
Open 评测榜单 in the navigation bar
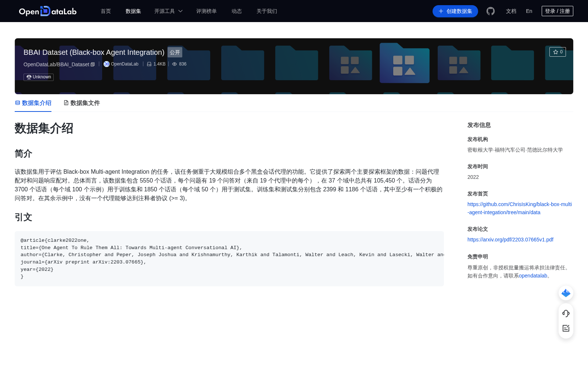(207, 11)
